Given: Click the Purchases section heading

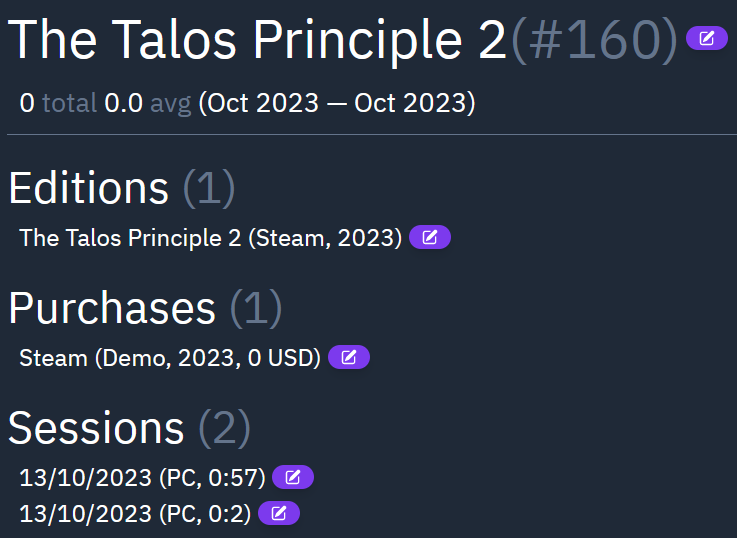Looking at the screenshot, I should (x=112, y=308).
